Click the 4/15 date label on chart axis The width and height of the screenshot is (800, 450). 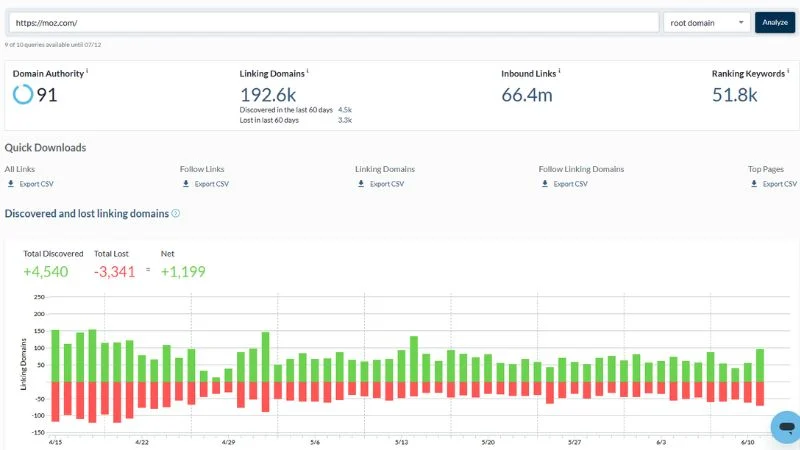click(55, 442)
